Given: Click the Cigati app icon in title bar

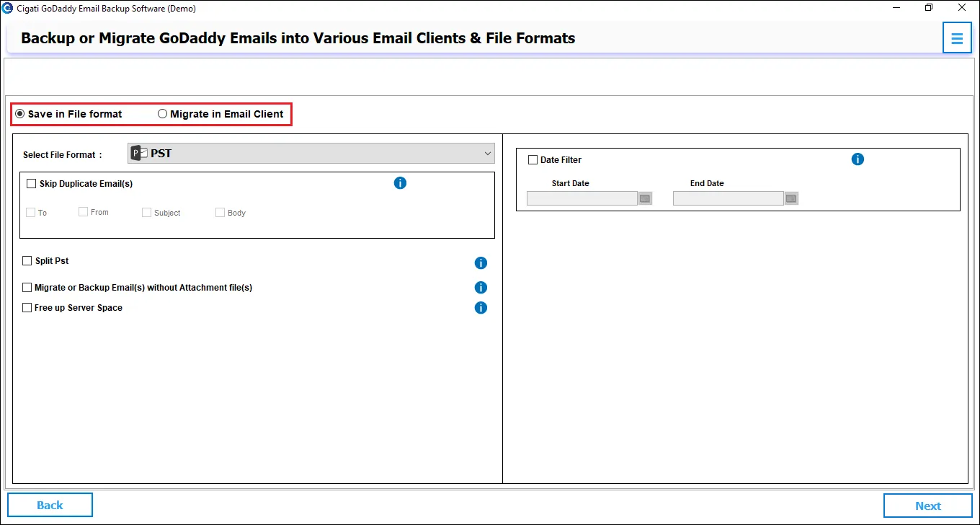Looking at the screenshot, I should (8, 8).
